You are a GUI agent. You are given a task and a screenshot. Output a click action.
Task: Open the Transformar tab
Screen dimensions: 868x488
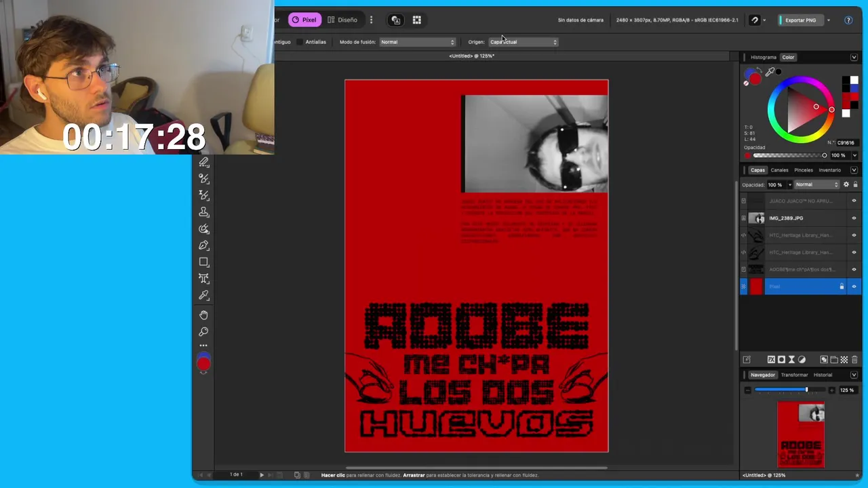pyautogui.click(x=795, y=375)
